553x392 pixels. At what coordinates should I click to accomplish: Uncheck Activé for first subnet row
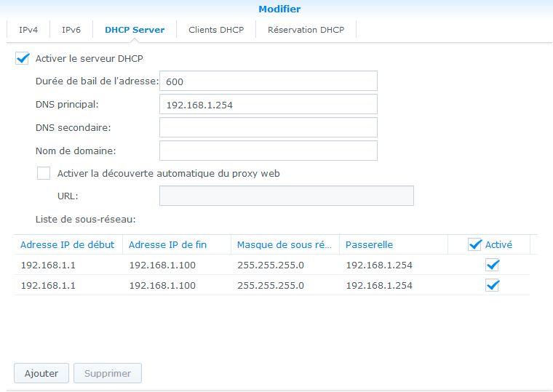pos(493,265)
